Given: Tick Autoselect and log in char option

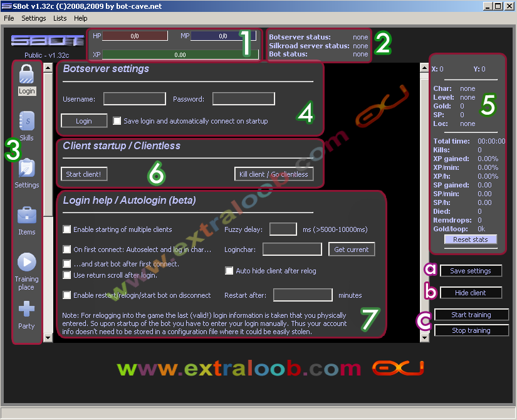Looking at the screenshot, I should pos(67,249).
